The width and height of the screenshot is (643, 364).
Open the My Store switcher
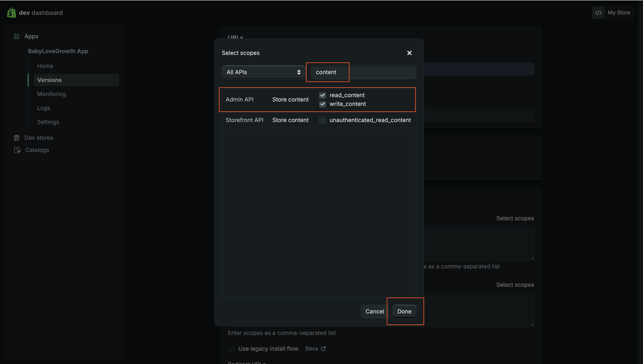(618, 12)
